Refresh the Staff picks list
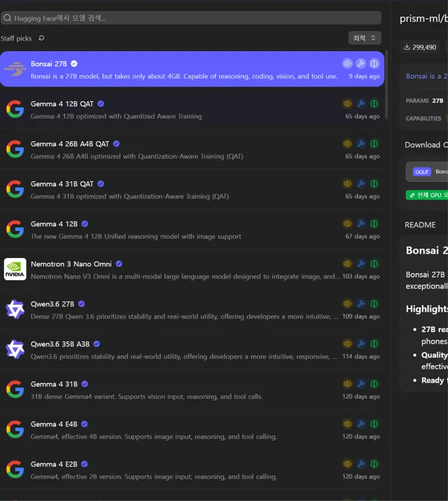 point(41,38)
